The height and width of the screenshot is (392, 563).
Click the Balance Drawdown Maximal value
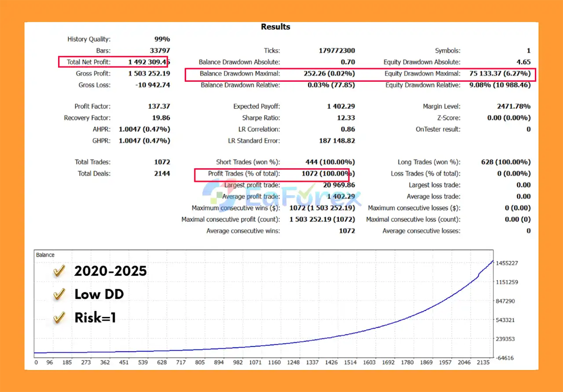329,74
